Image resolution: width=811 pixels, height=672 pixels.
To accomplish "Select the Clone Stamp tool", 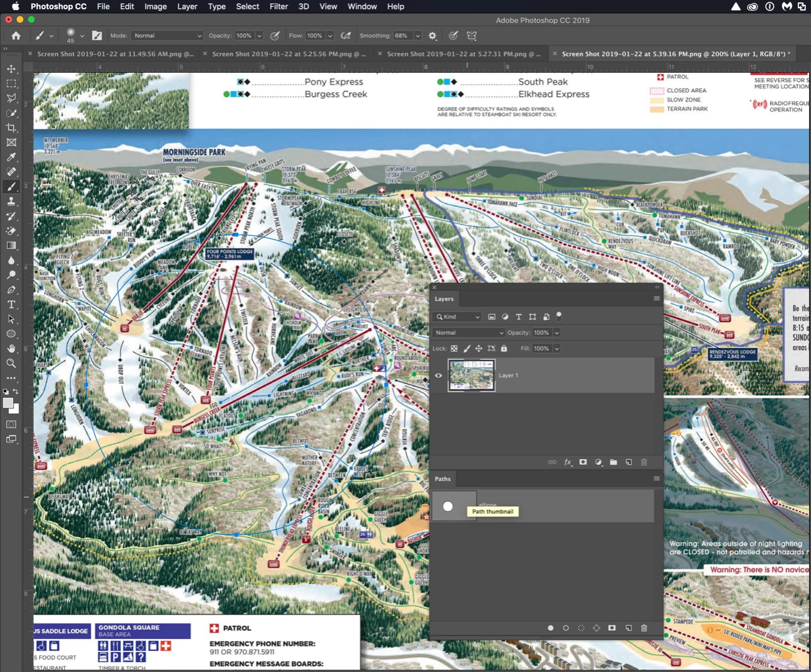I will (11, 201).
